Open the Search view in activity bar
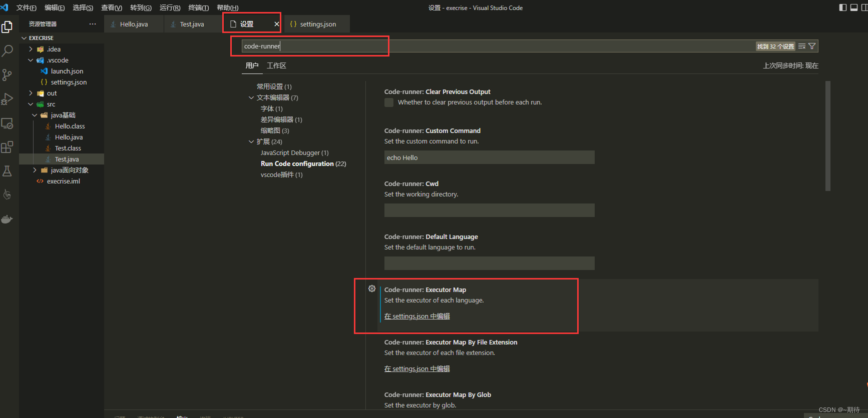 click(x=7, y=50)
